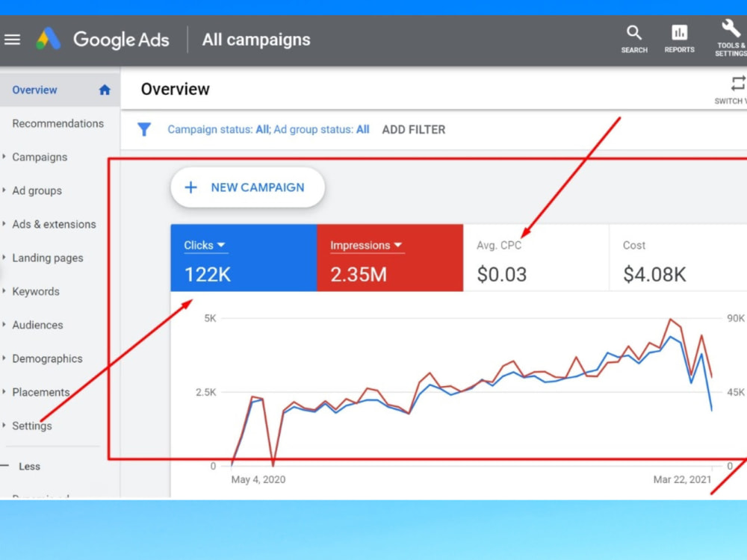
Task: Open Demographics in the sidebar
Action: pyautogui.click(x=47, y=358)
